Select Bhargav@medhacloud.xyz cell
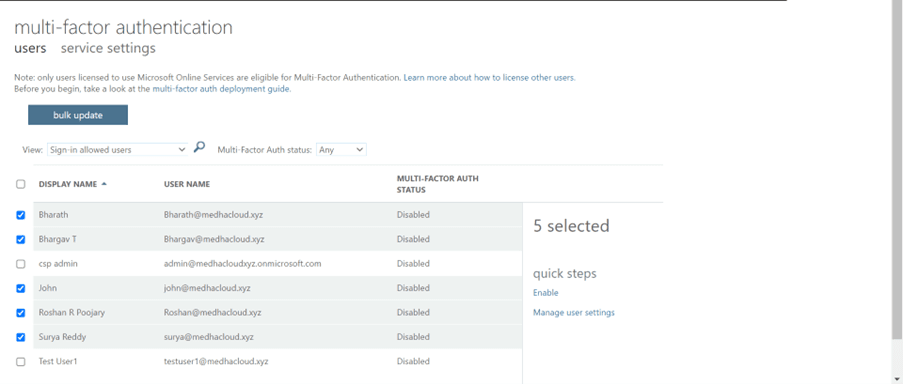 (214, 239)
